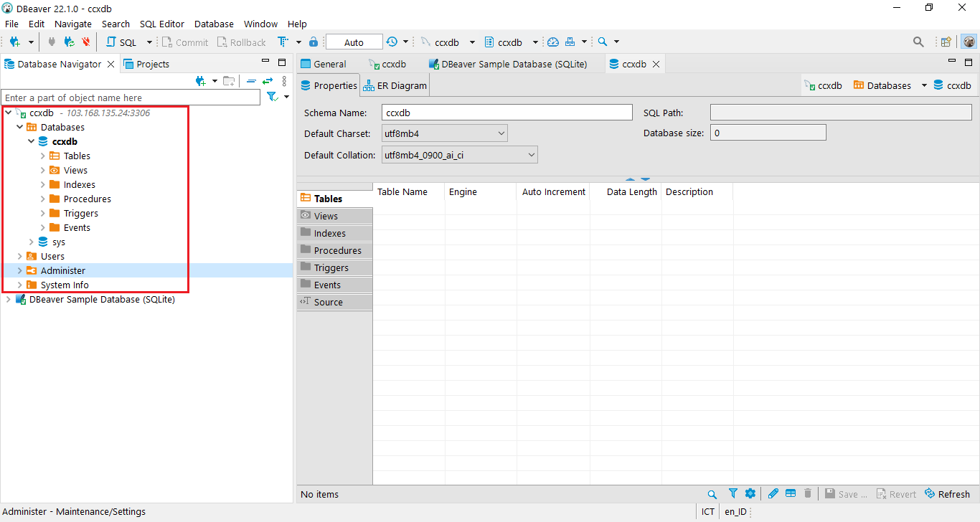Click the gear settings icon in bottom toolbar
This screenshot has width=980, height=522.
tap(750, 494)
